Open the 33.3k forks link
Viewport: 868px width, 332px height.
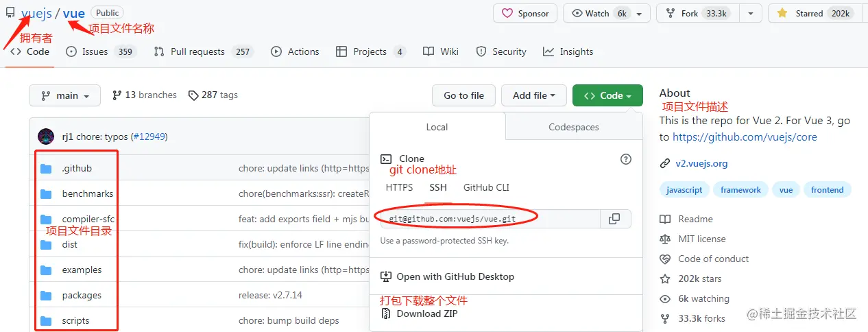coord(692,318)
